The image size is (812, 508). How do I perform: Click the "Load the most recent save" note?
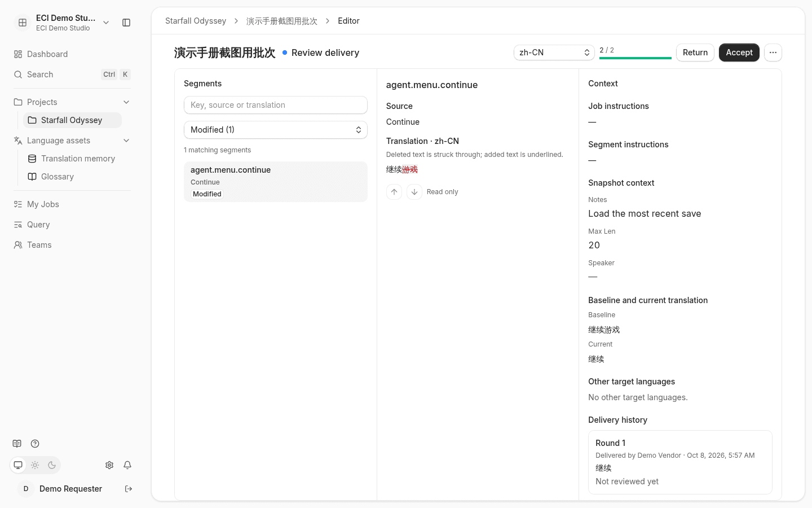[645, 213]
